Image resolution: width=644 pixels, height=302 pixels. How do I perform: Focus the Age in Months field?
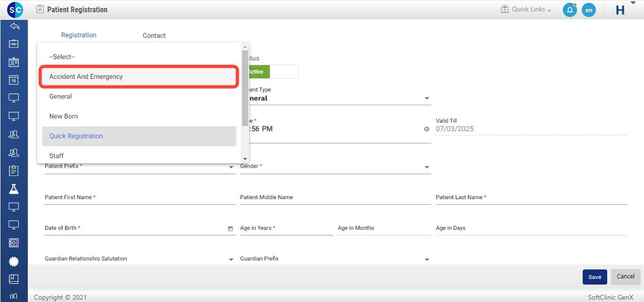[x=384, y=228]
